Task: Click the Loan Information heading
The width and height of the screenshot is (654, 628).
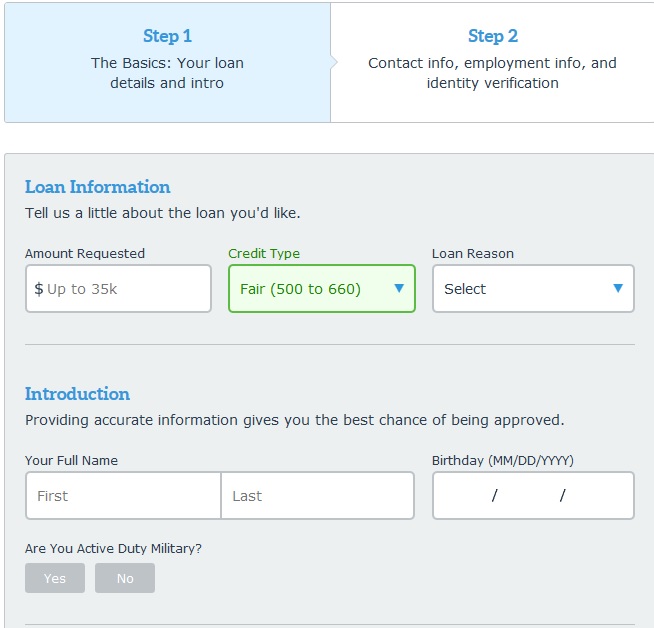Action: 98,187
